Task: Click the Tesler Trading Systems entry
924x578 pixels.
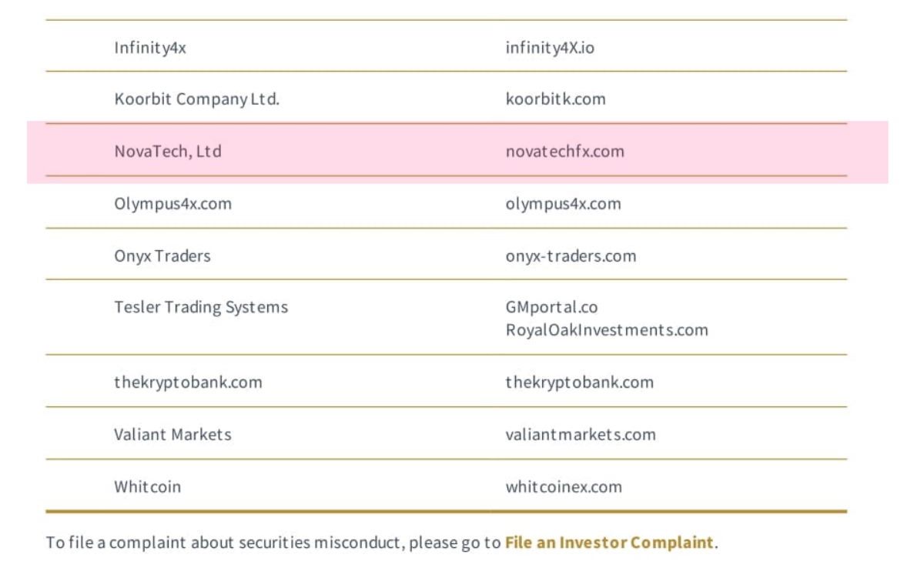Action: (x=201, y=307)
